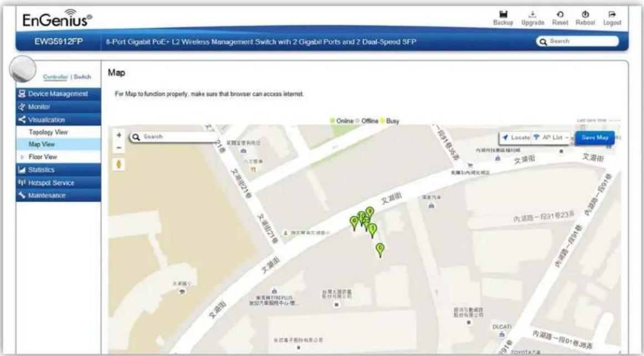Click into the map Search box
Screen dimensions: 644x356
tap(173, 137)
